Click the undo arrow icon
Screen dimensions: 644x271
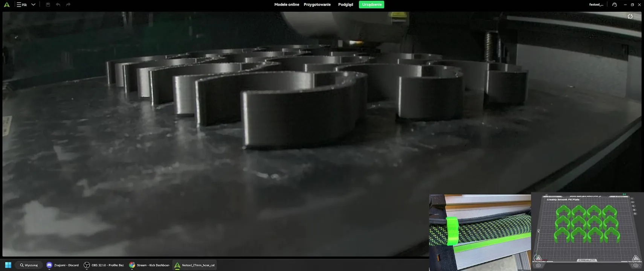pos(58,5)
